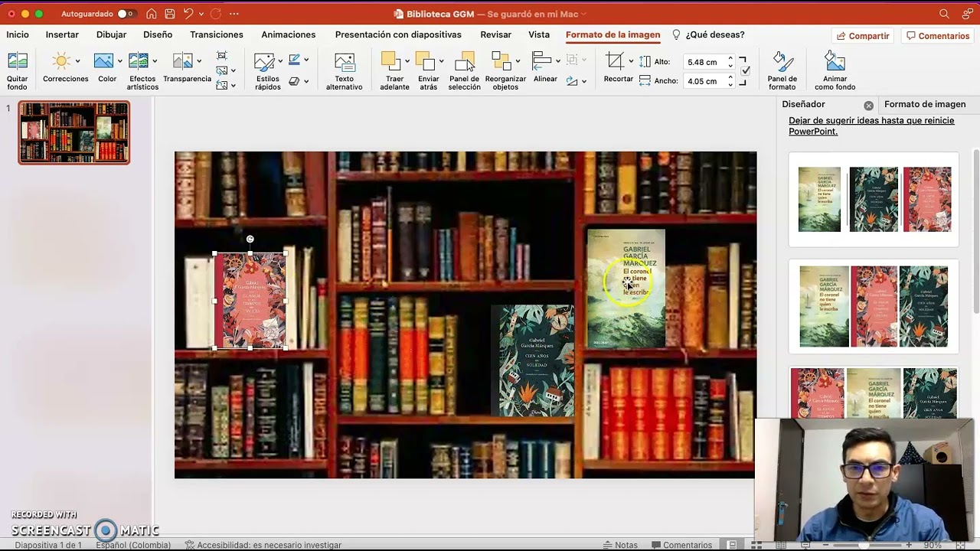980x551 pixels.
Task: Open the Inicio tab
Action: tap(18, 34)
